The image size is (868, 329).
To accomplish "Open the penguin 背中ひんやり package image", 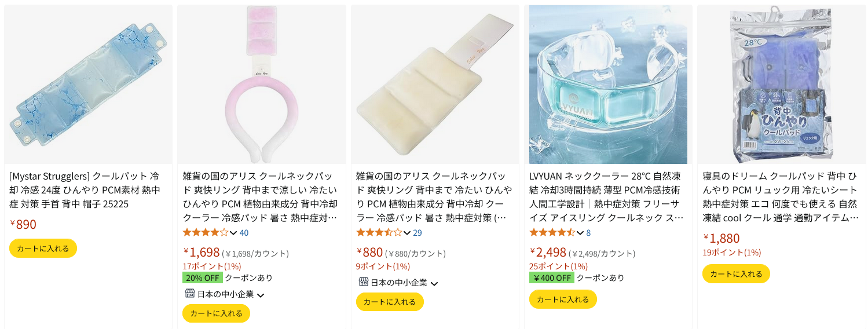I will coord(781,85).
